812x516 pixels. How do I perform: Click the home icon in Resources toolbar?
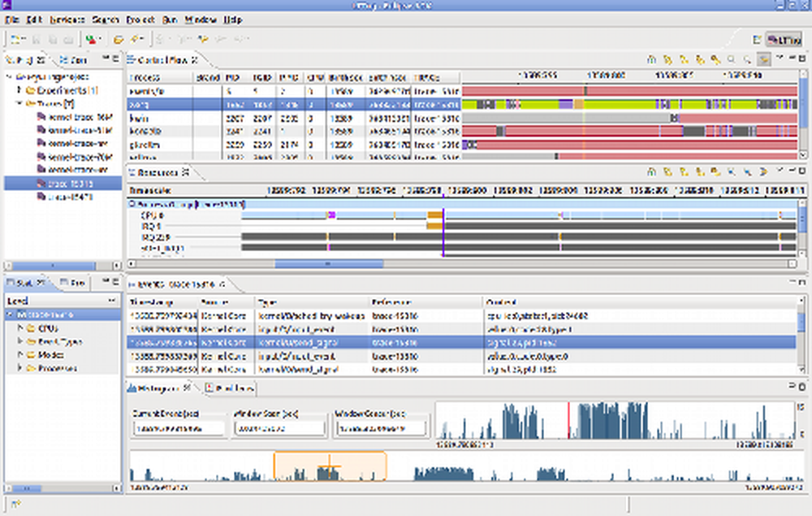point(650,172)
